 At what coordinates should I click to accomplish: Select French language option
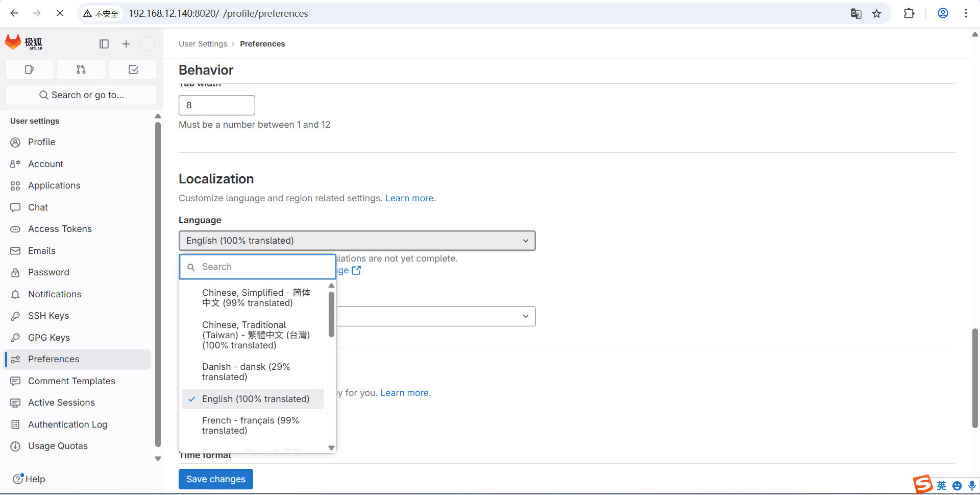251,426
